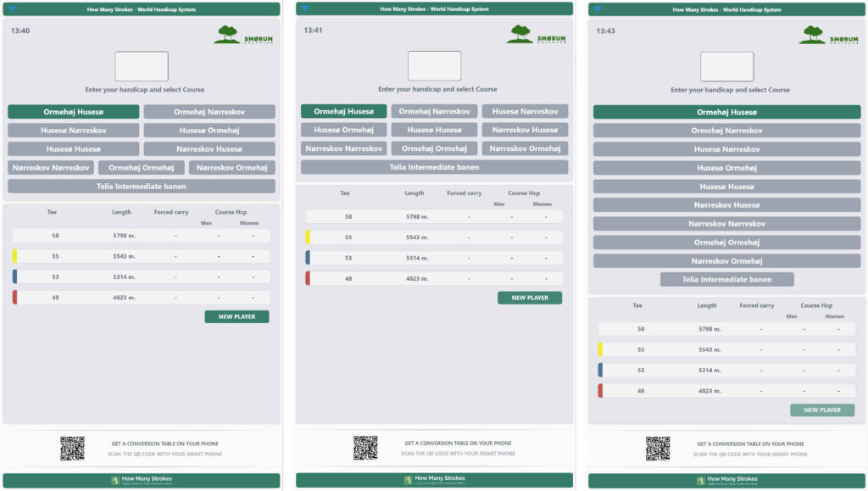The height and width of the screenshot is (491, 868).
Task: Click tee number 58 in the 13:40 screen
Action: coord(55,236)
